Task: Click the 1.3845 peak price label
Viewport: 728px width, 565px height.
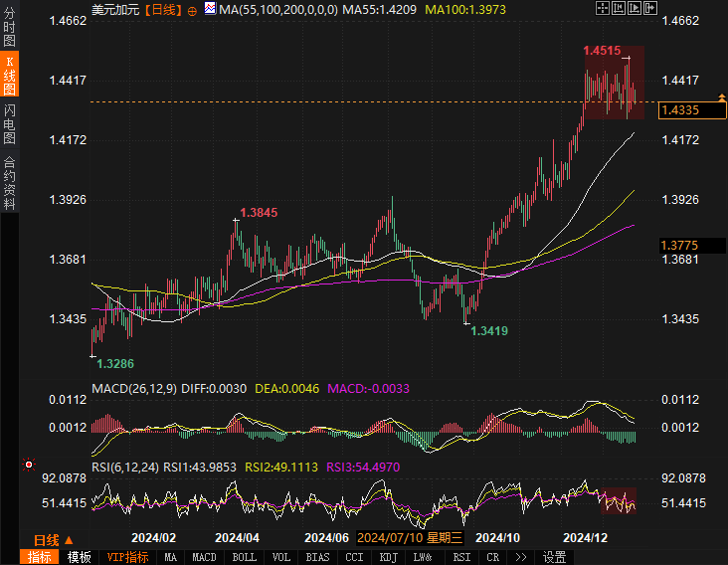Action: (259, 213)
